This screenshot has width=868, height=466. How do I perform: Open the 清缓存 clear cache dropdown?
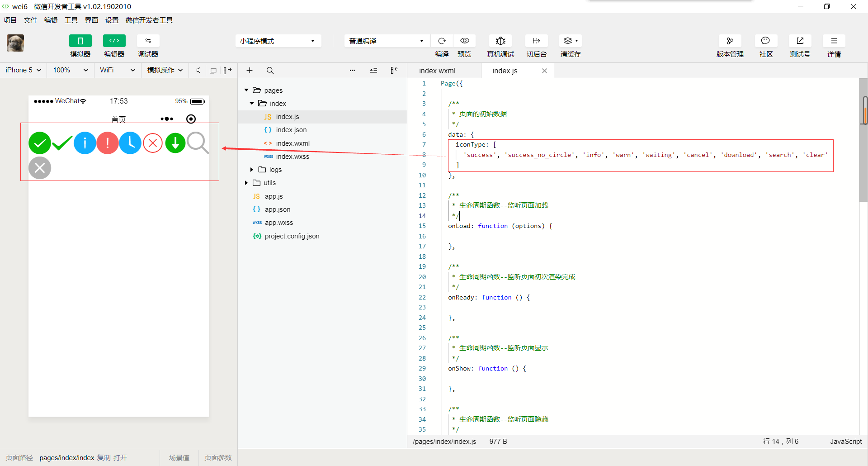pos(571,41)
